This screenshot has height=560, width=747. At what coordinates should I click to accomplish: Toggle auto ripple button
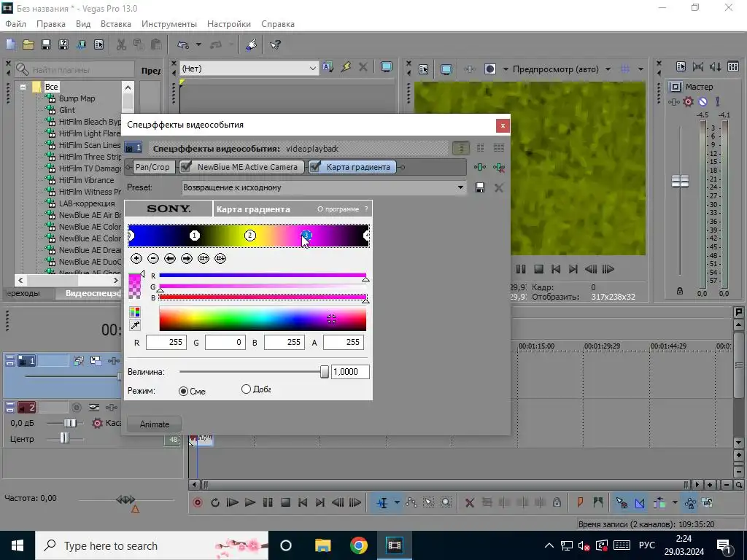click(659, 502)
